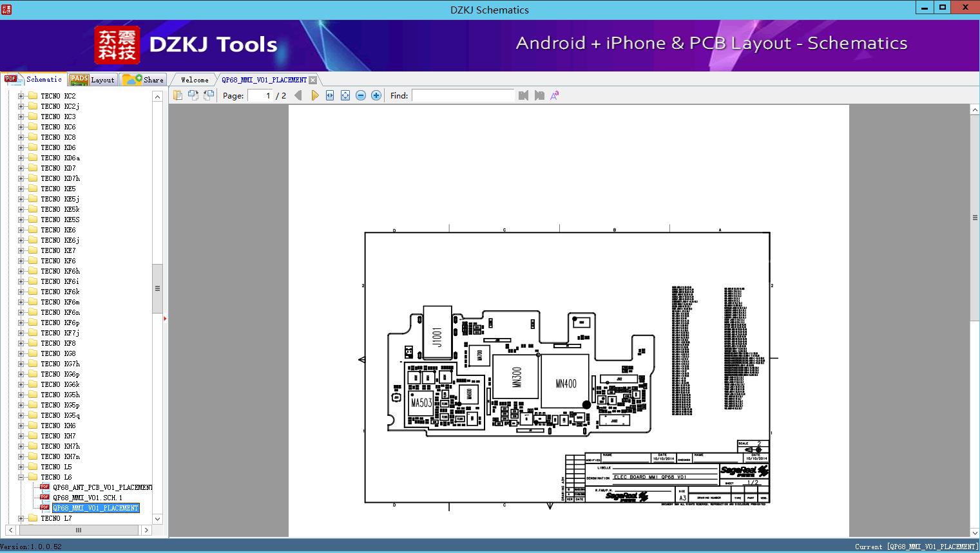980x553 pixels.
Task: Open QP68_ANT_PCB_V01_PLACEMENT in the tree
Action: click(x=102, y=487)
